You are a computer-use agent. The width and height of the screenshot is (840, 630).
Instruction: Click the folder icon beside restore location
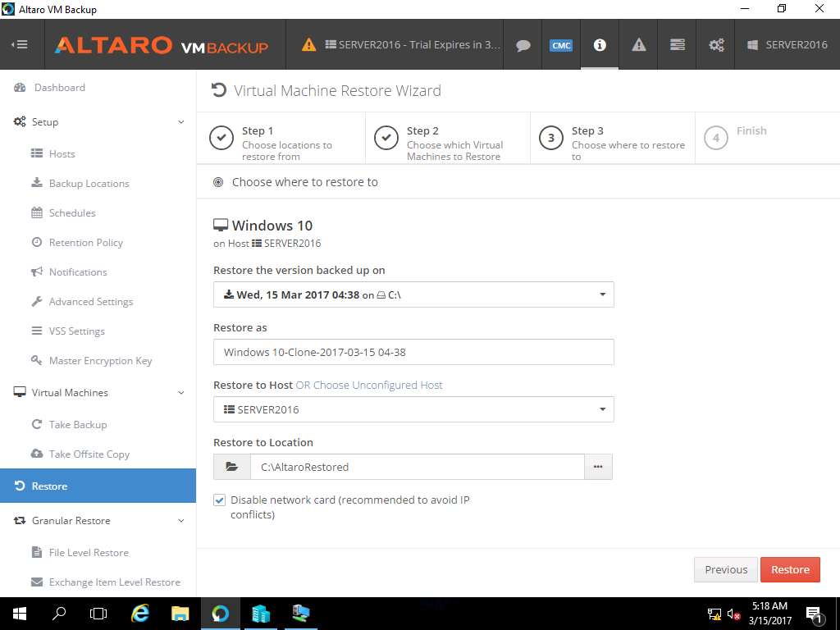pyautogui.click(x=232, y=467)
